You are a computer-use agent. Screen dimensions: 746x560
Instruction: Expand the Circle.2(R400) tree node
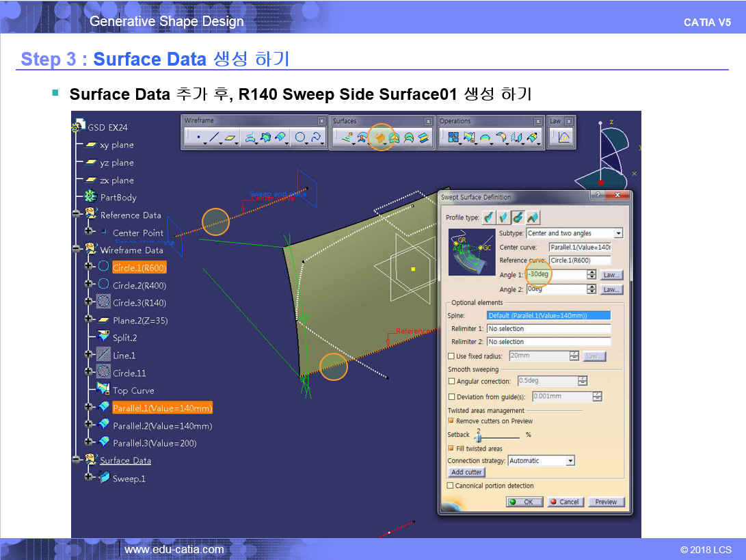89,284
